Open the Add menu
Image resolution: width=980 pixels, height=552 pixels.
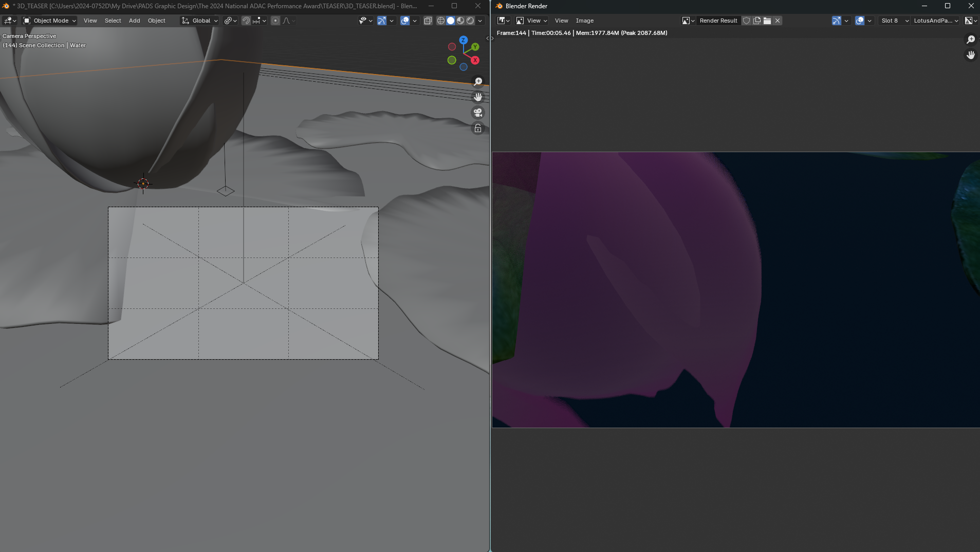[135, 21]
